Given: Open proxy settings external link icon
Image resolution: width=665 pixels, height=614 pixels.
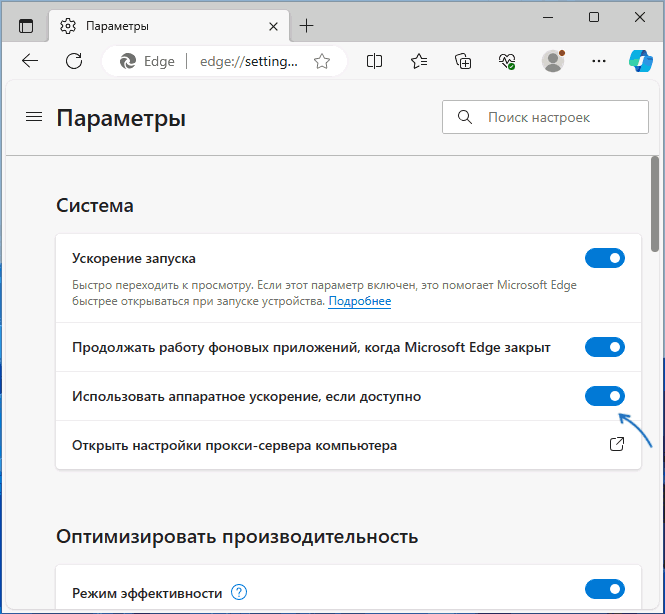Looking at the screenshot, I should click(617, 444).
